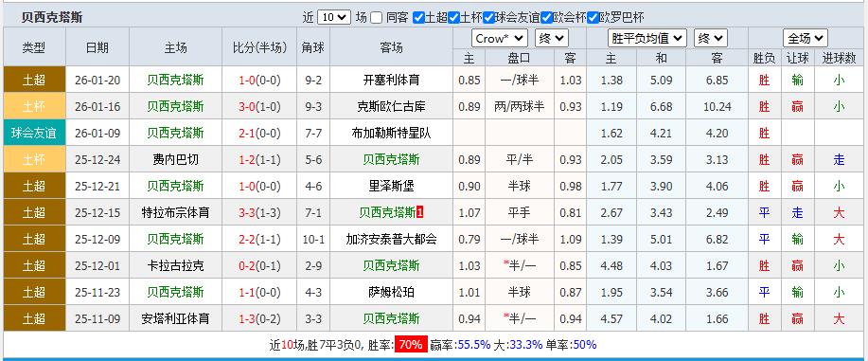Click the date 25-12-24
The image size is (868, 361).
pos(97,160)
